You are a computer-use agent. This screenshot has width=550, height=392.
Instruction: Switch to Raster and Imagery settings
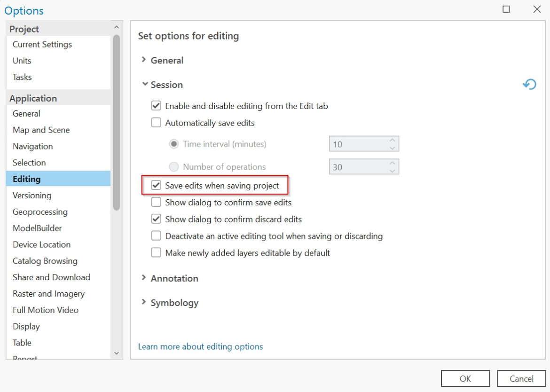tap(48, 293)
